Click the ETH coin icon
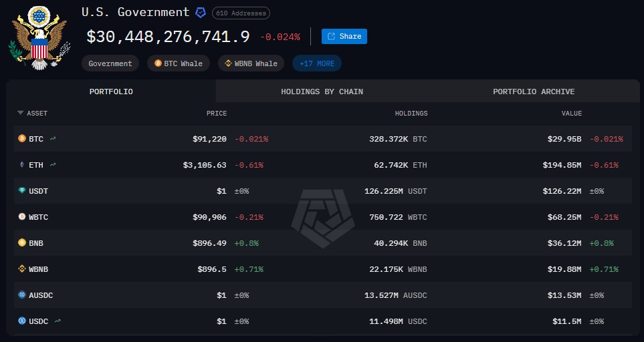 click(x=22, y=165)
